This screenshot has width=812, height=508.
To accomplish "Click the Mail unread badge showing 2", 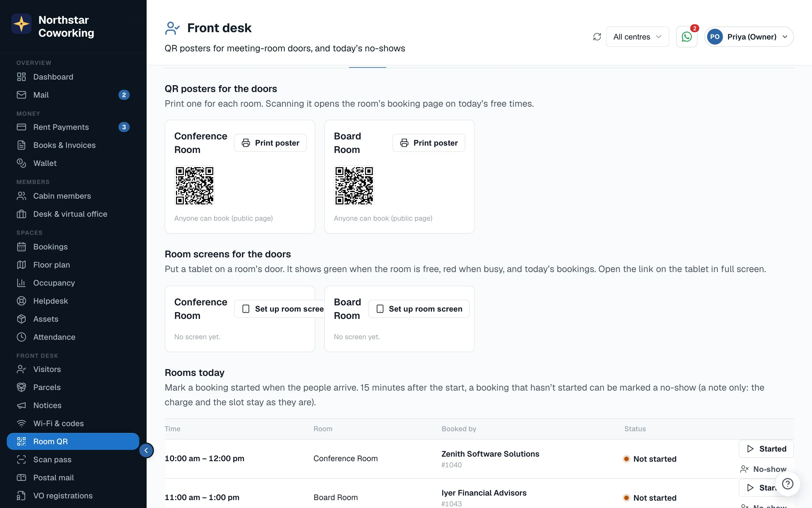I will point(124,95).
